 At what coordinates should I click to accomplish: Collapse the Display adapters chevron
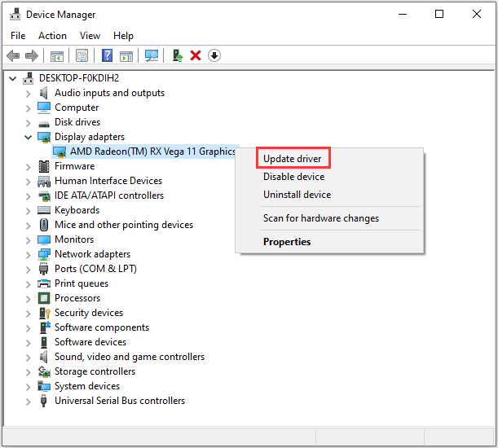tap(29, 138)
